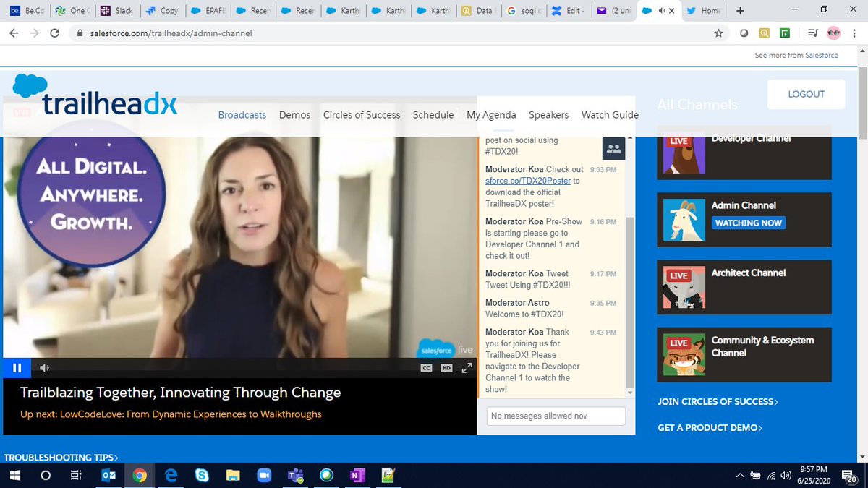Go back in browser history
868x488 pixels.
14,33
